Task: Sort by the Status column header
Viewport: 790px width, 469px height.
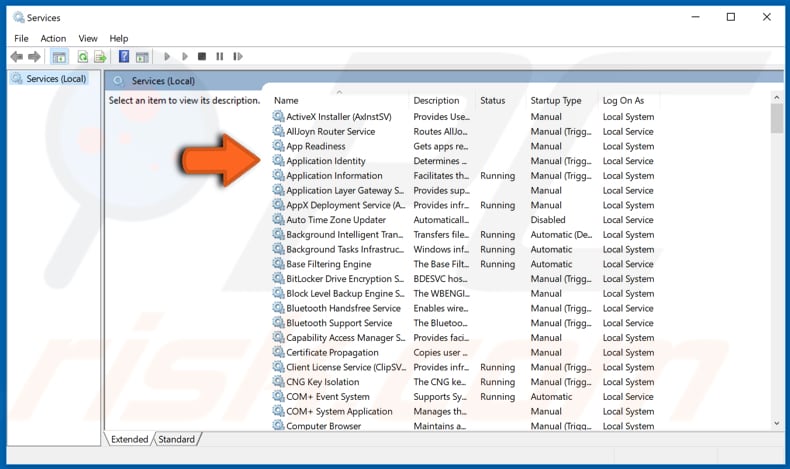Action: [501, 100]
